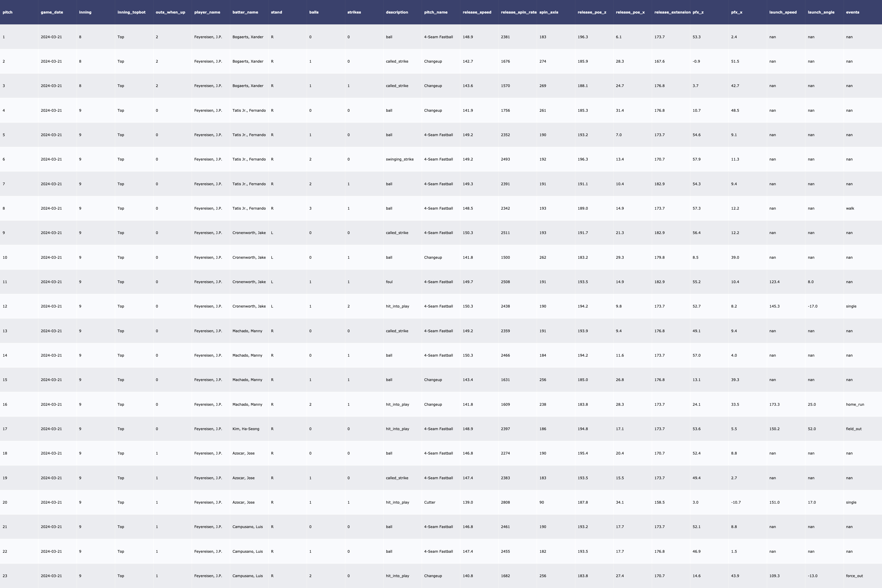The image size is (882, 588).
Task: Select the walk event cell
Action: (x=850, y=208)
